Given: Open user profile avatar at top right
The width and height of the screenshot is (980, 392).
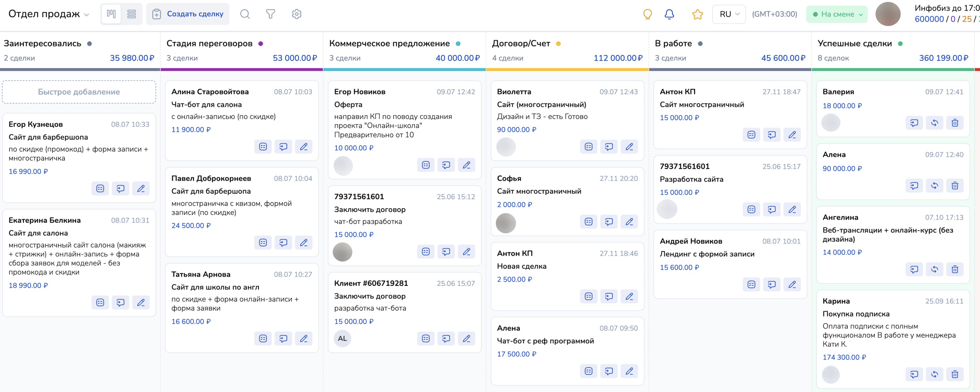Looking at the screenshot, I should [x=887, y=14].
